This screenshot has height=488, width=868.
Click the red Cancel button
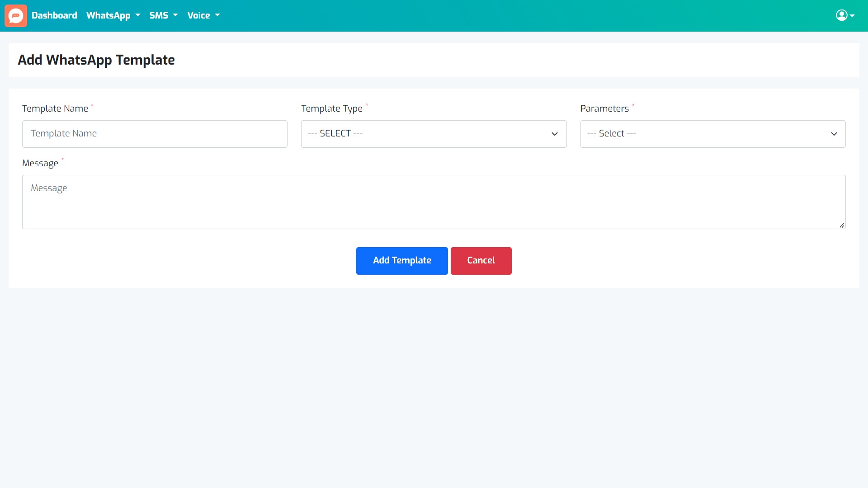pyautogui.click(x=481, y=261)
